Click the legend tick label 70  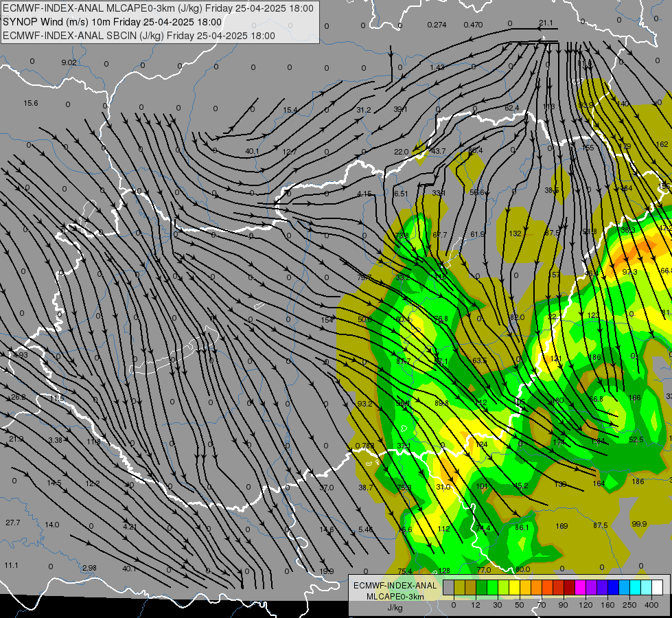542,605
